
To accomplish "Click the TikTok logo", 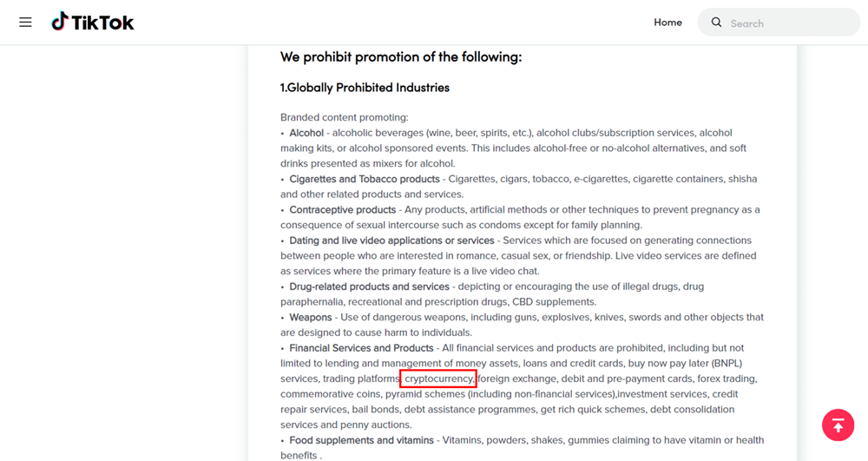I will (x=93, y=22).
